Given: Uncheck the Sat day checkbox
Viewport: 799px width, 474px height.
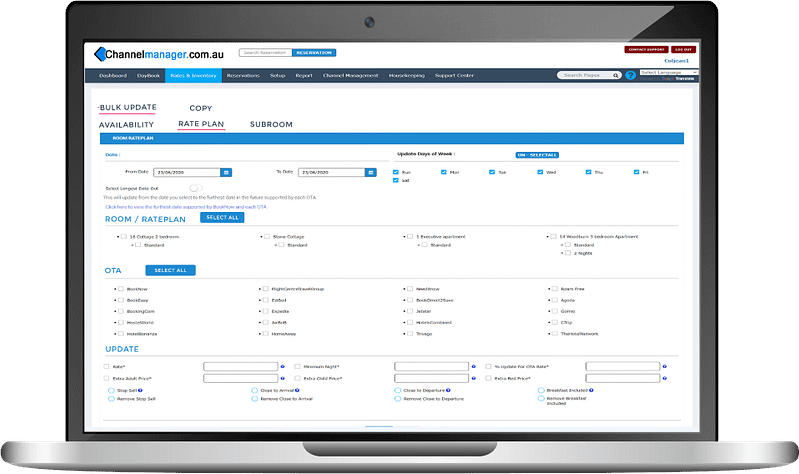Looking at the screenshot, I should click(395, 180).
